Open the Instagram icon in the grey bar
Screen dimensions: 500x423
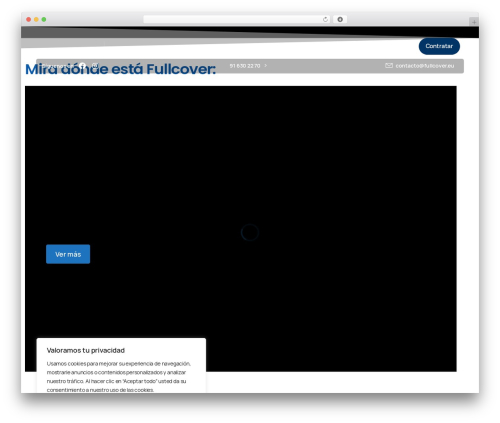(x=95, y=66)
